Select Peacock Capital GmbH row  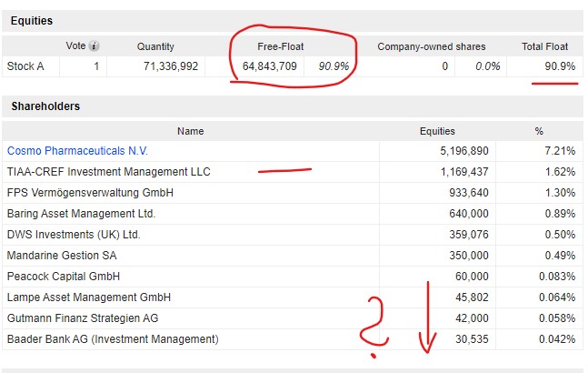pos(293,277)
